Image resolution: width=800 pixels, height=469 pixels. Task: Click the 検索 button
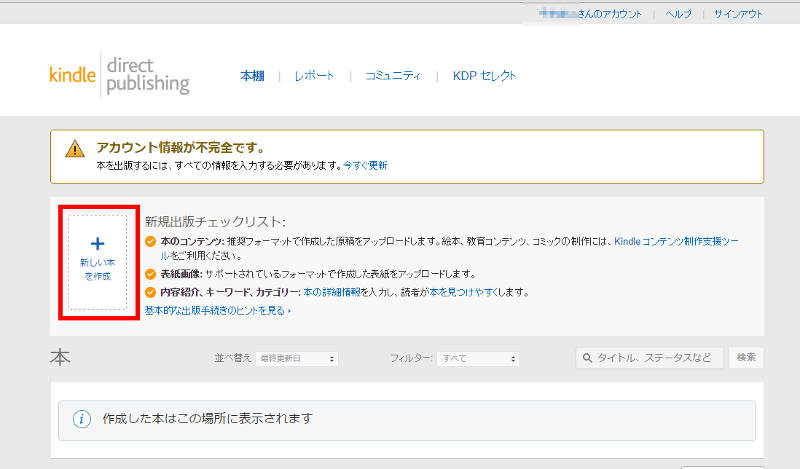pyautogui.click(x=746, y=357)
